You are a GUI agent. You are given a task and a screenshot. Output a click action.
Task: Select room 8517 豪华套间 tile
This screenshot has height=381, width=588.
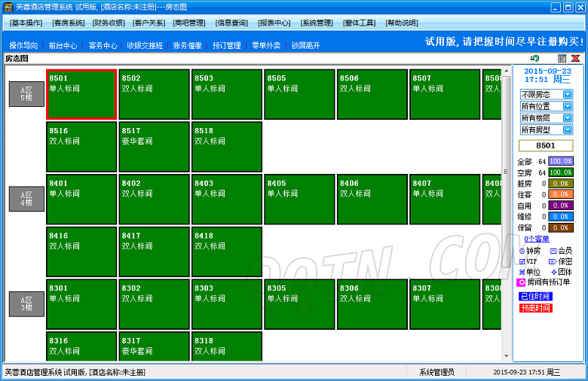coord(154,147)
